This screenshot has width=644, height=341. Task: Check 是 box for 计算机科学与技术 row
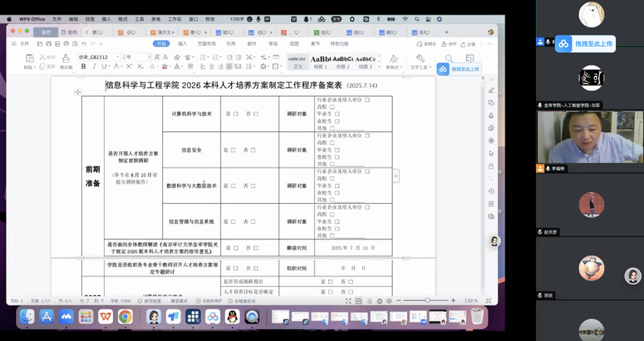point(235,114)
